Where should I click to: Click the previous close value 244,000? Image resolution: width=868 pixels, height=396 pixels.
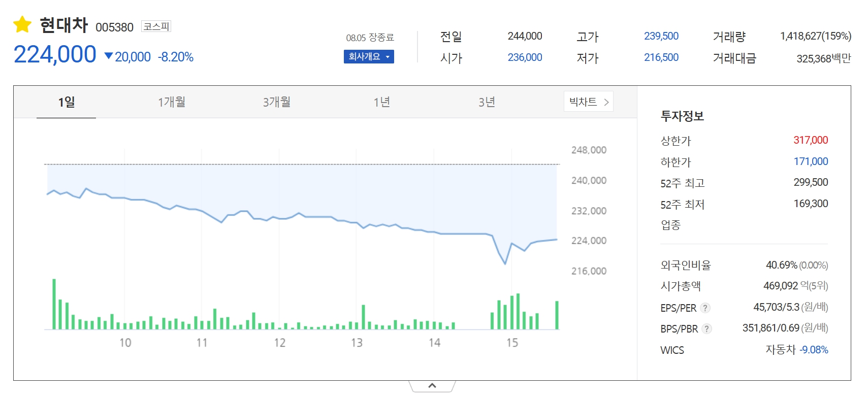tap(525, 36)
